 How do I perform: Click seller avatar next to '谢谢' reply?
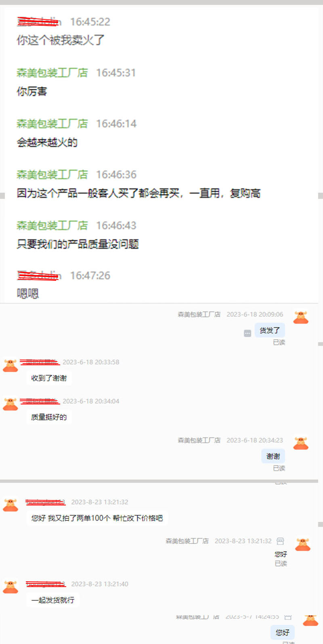pos(301,443)
